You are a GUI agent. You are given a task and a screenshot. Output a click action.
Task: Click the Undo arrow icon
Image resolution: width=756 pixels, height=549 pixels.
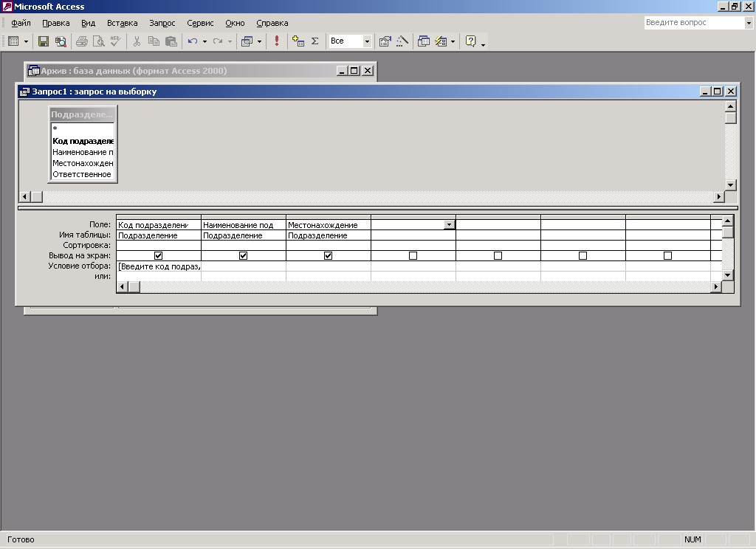click(x=193, y=41)
